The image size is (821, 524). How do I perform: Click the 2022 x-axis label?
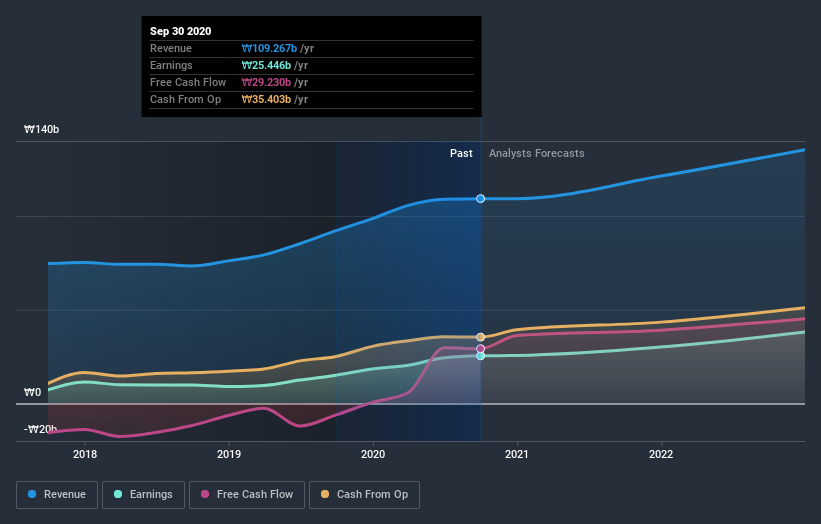(x=661, y=454)
